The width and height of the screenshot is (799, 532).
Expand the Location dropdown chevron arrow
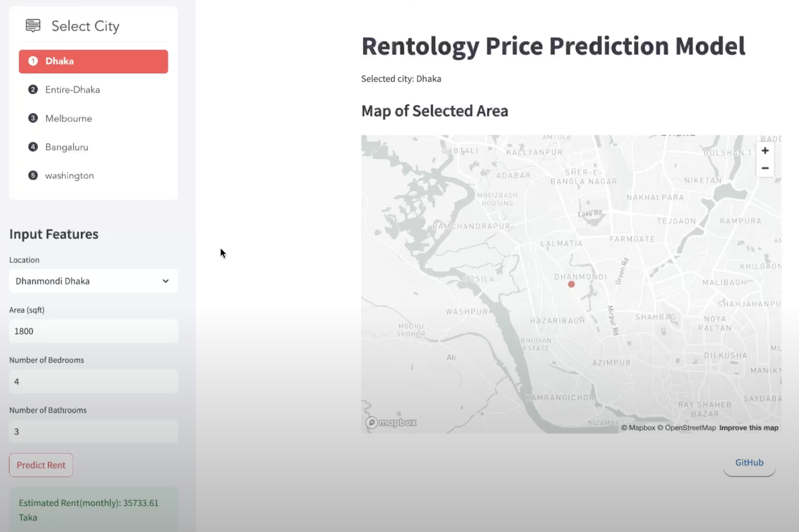tap(165, 281)
